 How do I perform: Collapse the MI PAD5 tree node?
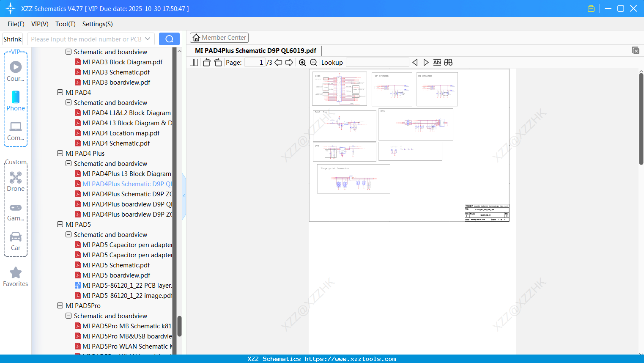pyautogui.click(x=60, y=224)
